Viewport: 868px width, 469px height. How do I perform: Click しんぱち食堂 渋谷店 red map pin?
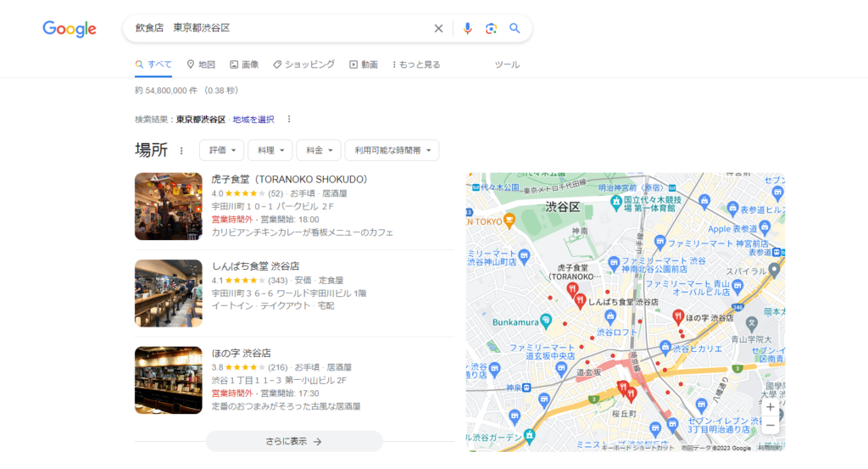point(580,301)
